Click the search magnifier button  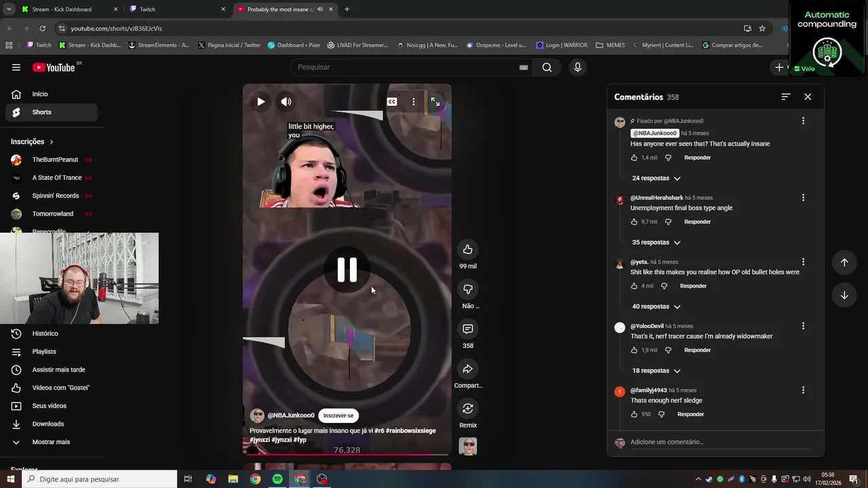tap(547, 67)
